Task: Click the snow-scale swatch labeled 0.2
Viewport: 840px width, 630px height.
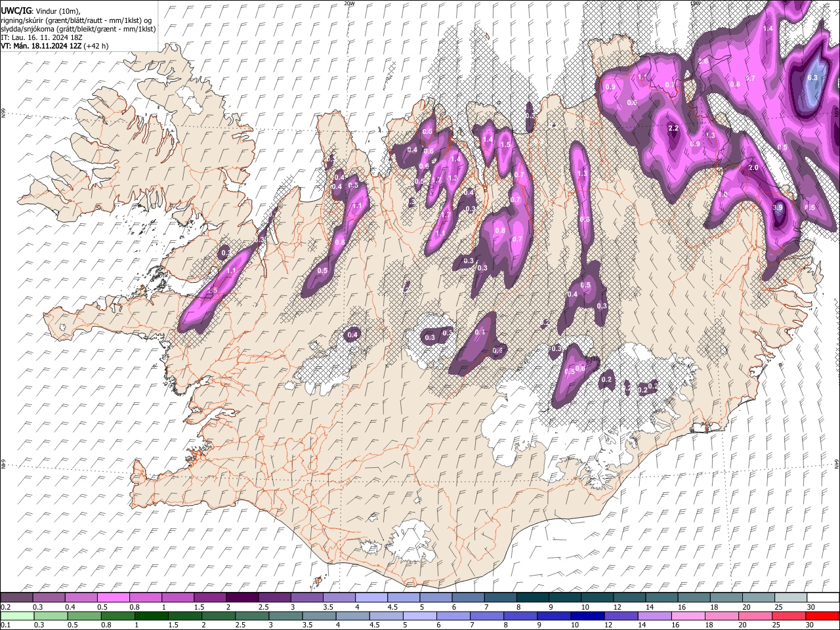Action: tap(16, 597)
